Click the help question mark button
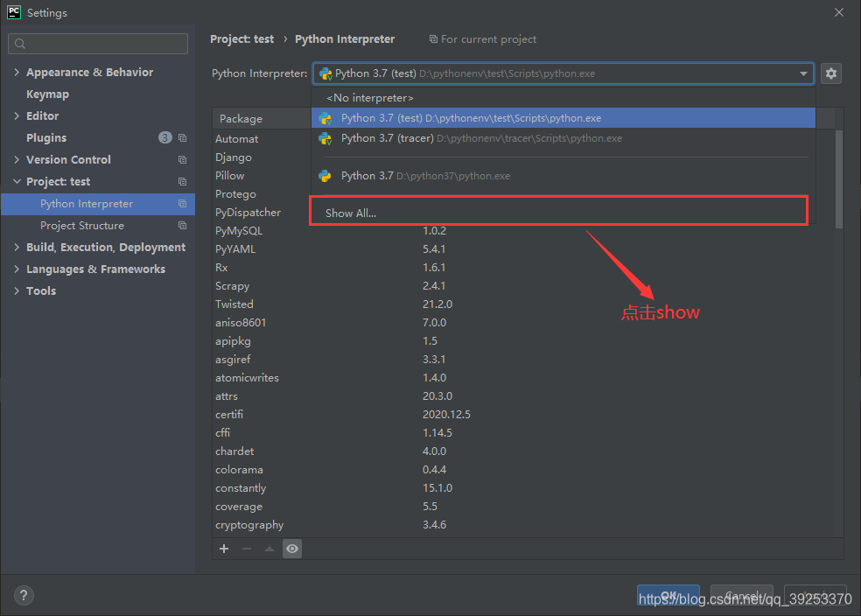 pyautogui.click(x=24, y=595)
